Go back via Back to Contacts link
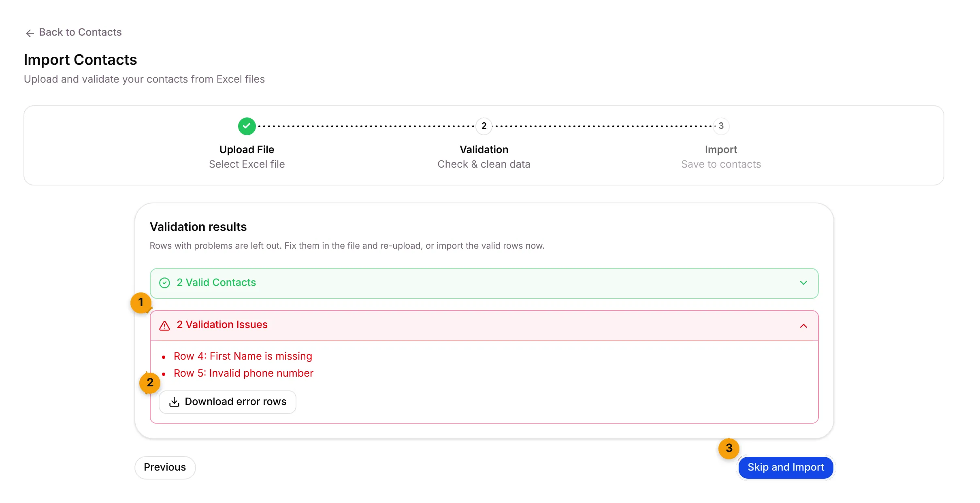 [x=73, y=32]
